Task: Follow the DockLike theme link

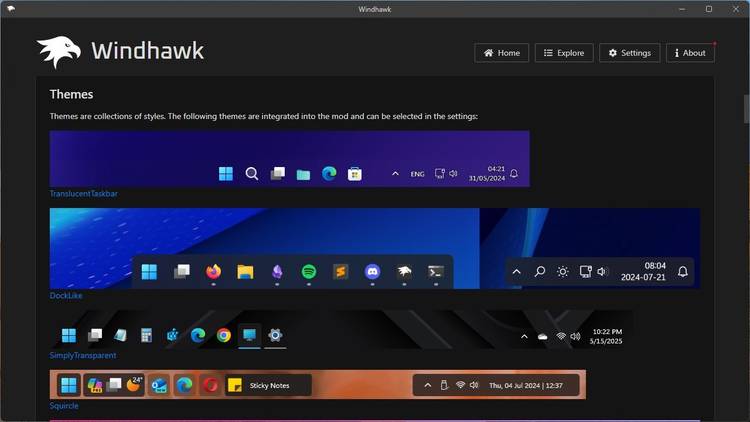Action: tap(66, 296)
